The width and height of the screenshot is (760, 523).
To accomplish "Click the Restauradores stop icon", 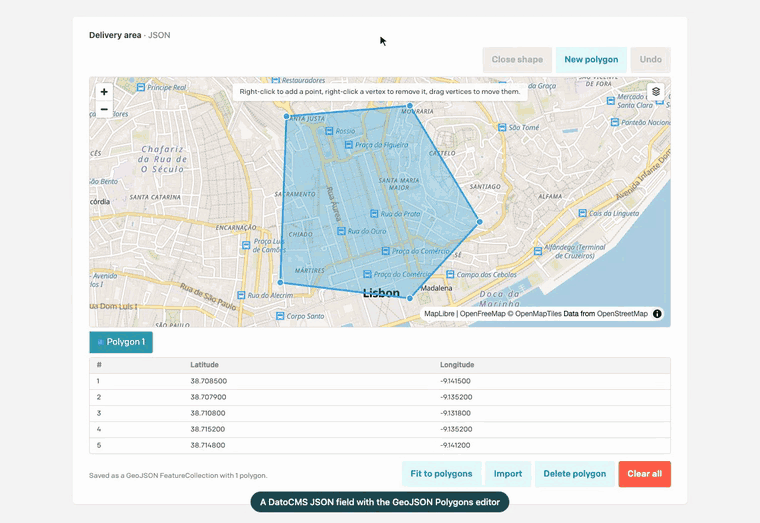I will [276, 80].
